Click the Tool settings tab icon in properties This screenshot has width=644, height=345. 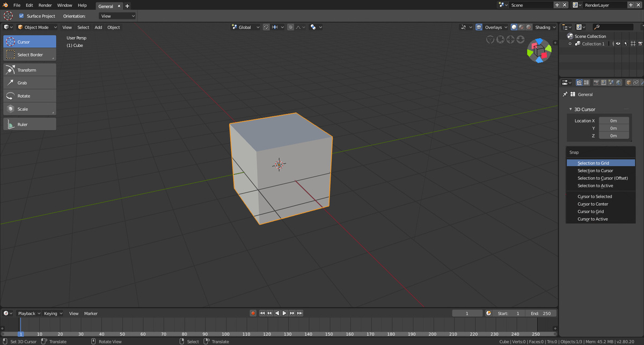pyautogui.click(x=579, y=82)
